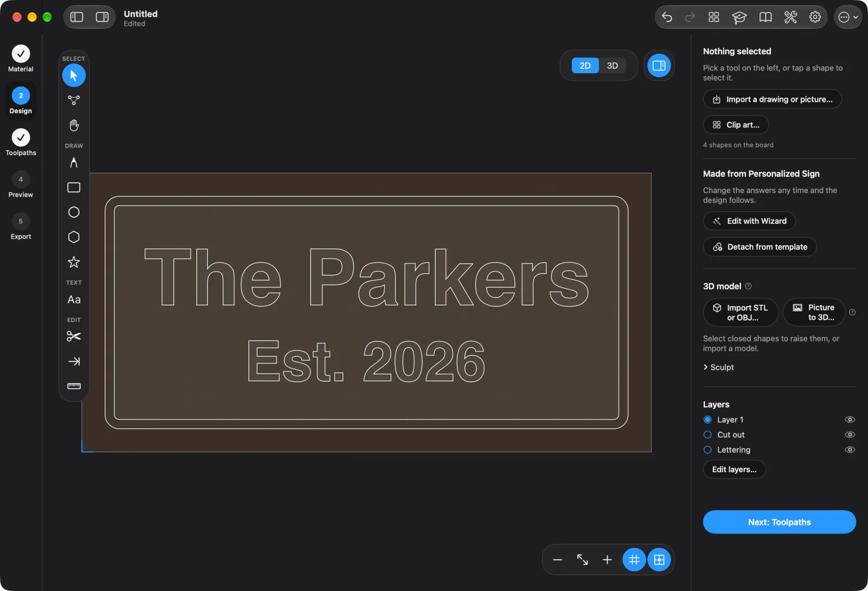This screenshot has width=868, height=591.
Task: Hide the Cut out layer
Action: [850, 435]
